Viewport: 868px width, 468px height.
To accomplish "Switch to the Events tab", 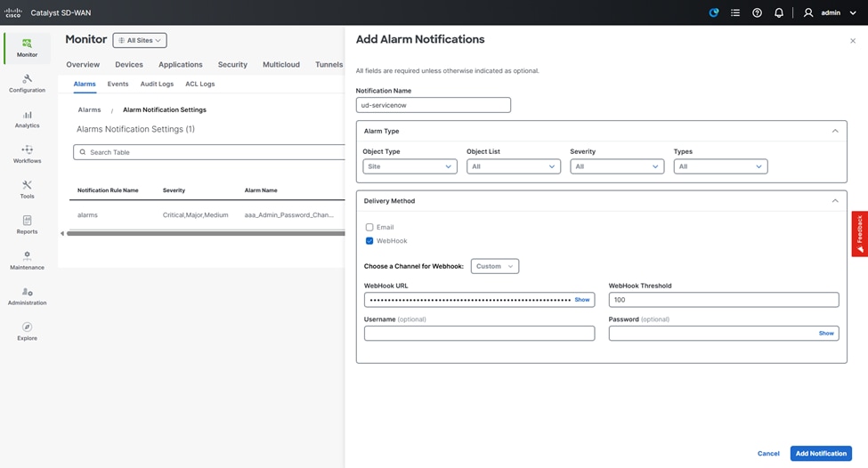I will pyautogui.click(x=118, y=84).
